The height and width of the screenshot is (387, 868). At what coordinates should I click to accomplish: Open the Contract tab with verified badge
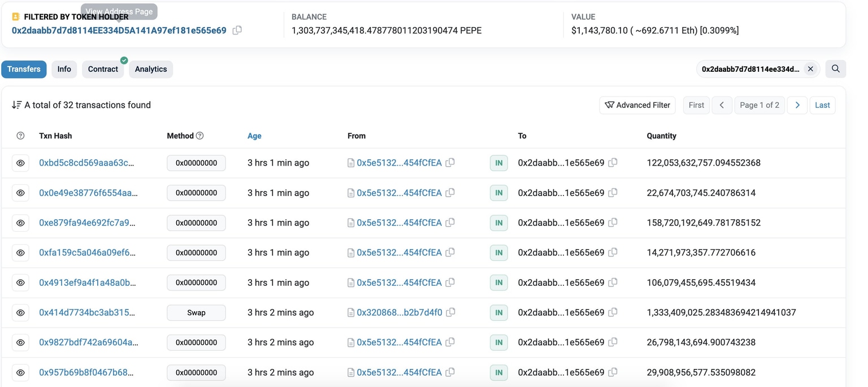[103, 69]
